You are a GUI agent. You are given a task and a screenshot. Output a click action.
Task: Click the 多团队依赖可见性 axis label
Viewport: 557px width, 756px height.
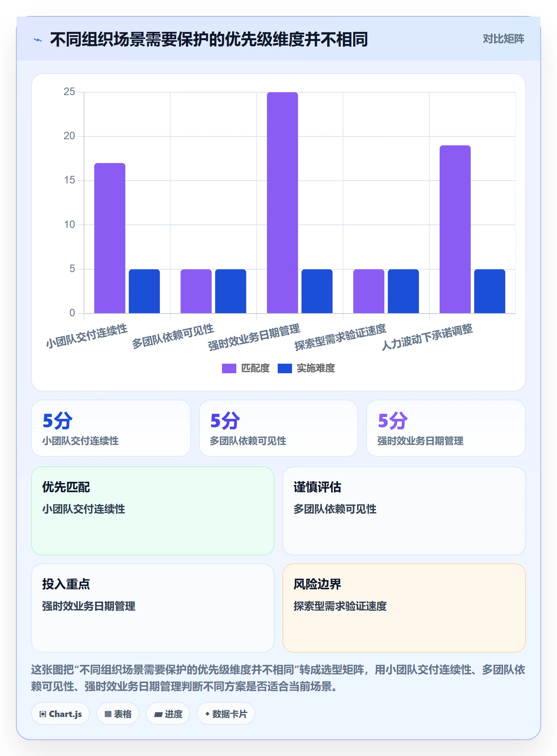[x=173, y=336]
